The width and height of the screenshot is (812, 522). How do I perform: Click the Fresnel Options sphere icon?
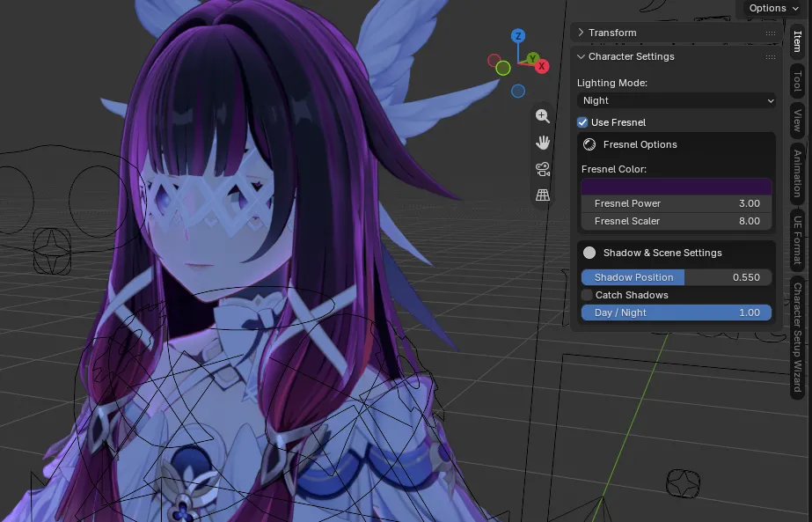589,144
